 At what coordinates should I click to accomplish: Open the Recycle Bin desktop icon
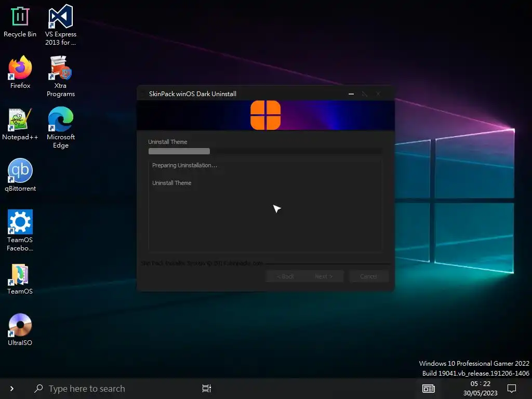coord(20,22)
